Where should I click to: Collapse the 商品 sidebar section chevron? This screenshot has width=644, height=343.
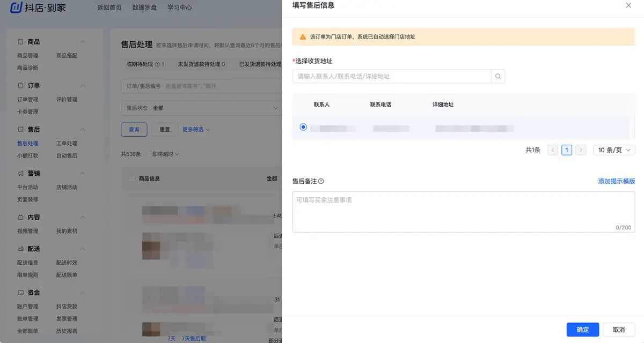click(83, 42)
